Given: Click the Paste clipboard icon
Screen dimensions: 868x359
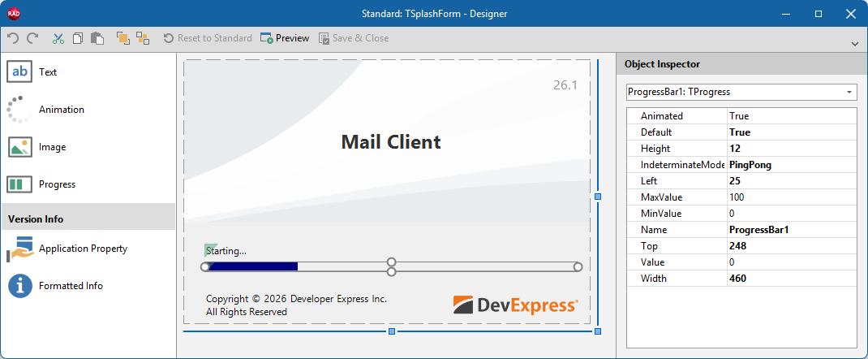Looking at the screenshot, I should [97, 38].
